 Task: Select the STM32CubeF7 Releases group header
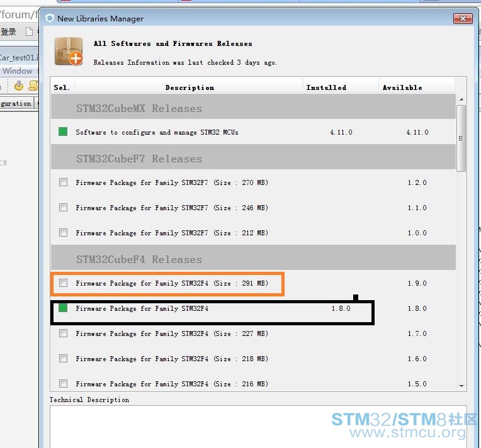(x=253, y=157)
